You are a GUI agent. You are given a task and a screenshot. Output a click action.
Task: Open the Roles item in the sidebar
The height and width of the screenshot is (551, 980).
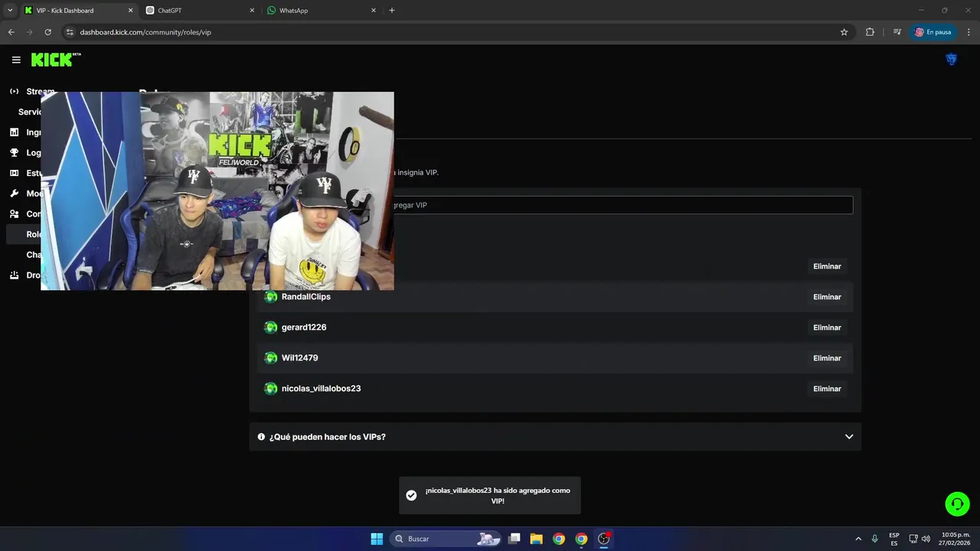[34, 234]
